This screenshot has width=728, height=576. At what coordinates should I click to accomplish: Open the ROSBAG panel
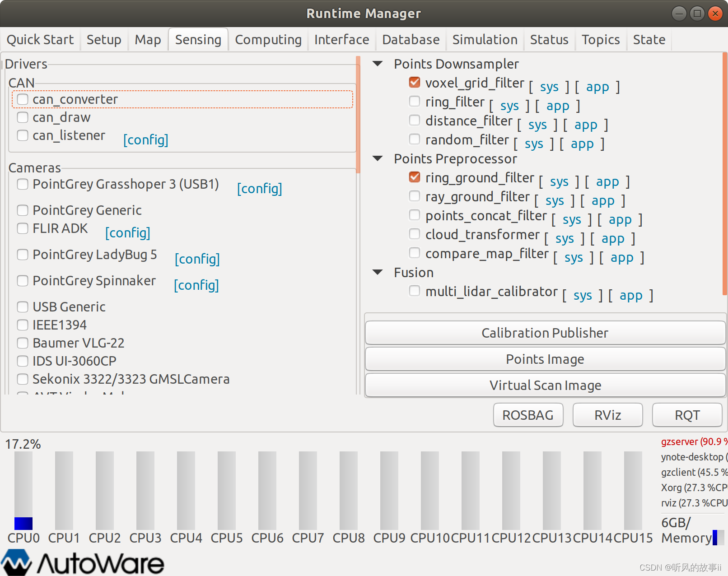click(x=527, y=415)
